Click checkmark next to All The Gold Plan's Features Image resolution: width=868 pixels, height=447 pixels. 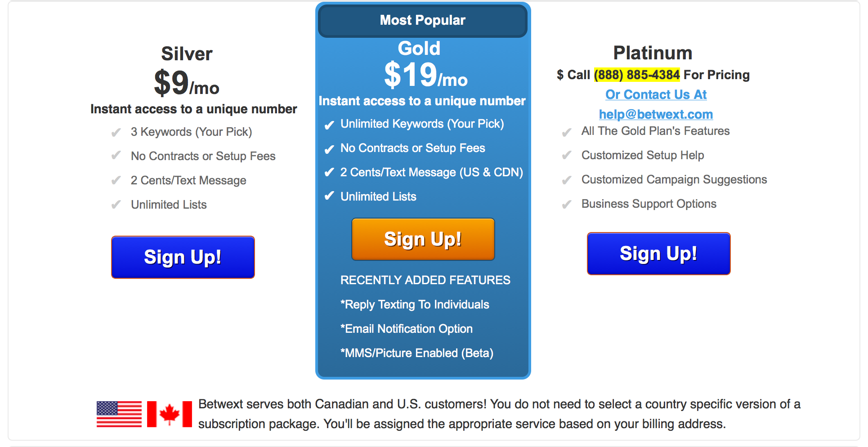(x=567, y=132)
